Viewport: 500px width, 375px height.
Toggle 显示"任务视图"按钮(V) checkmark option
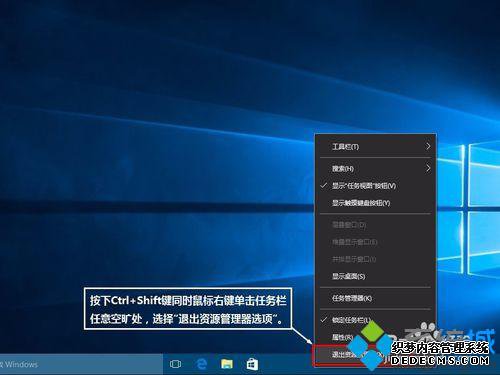(375, 186)
